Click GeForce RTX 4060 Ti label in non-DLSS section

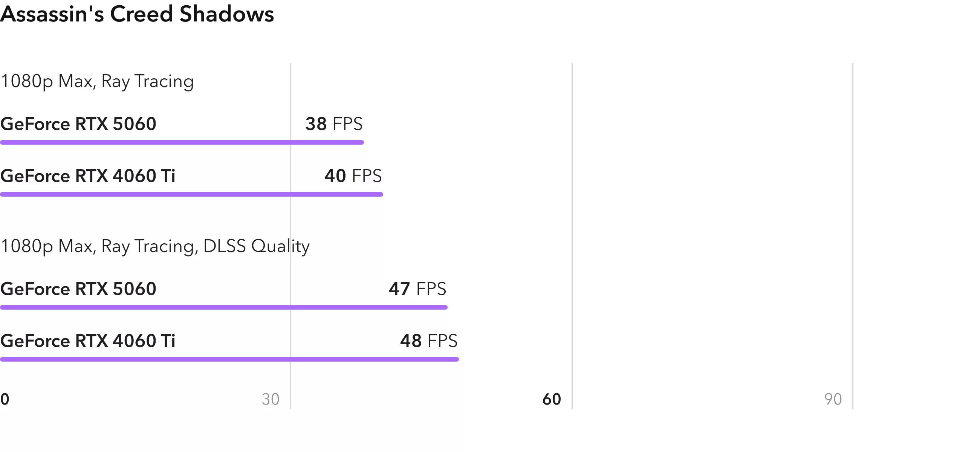tap(88, 176)
